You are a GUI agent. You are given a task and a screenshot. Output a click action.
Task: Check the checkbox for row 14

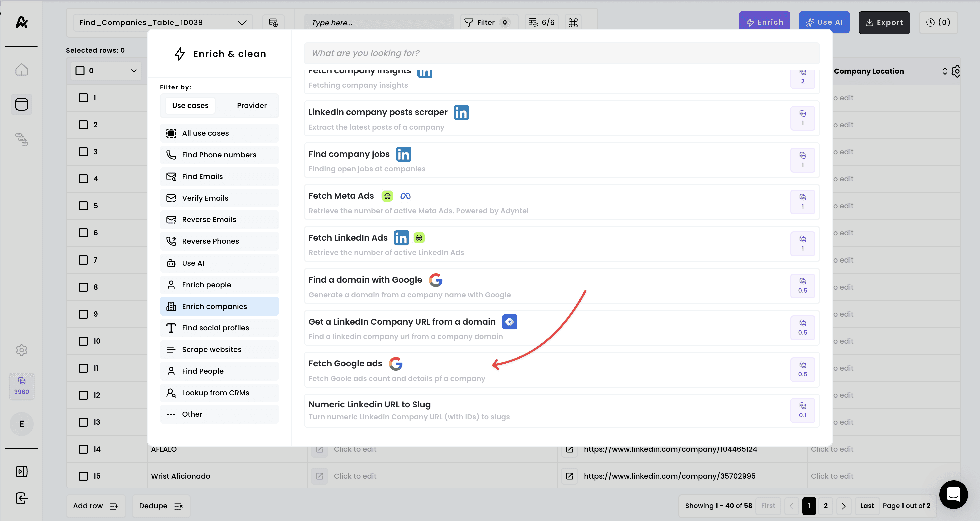83,449
